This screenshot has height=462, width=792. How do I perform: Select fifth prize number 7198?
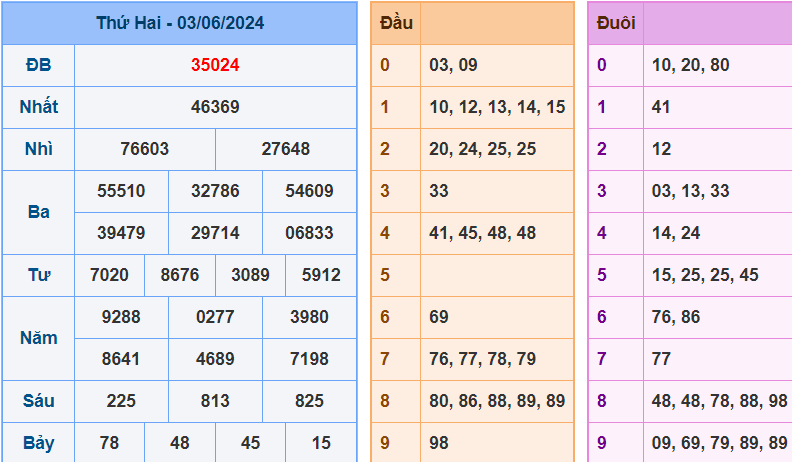coord(309,358)
